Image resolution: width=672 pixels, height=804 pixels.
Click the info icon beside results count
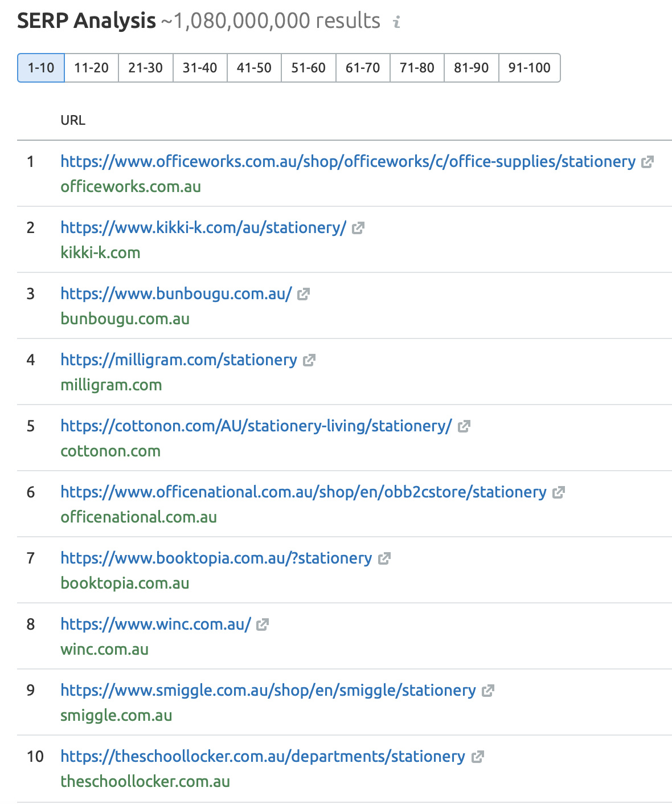397,22
